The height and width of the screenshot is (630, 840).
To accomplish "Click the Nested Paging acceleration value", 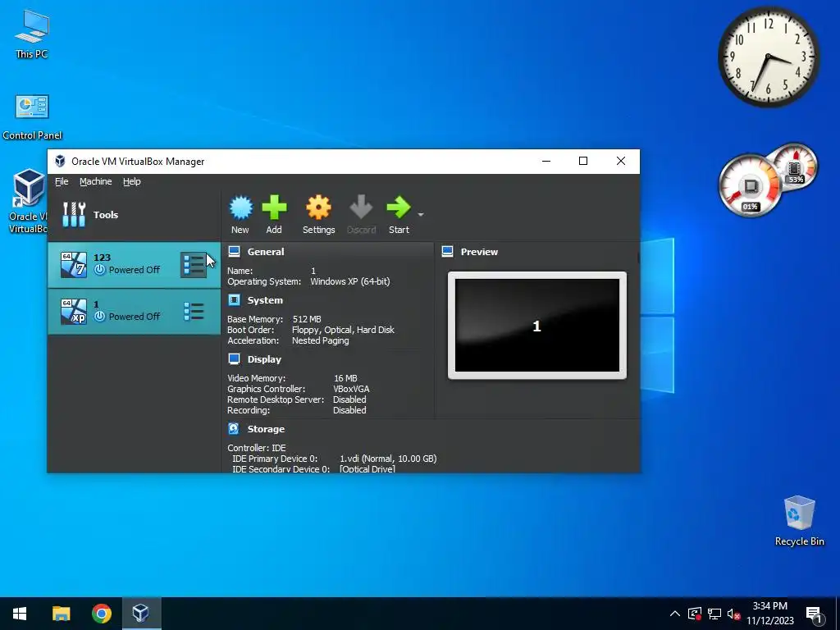I will pos(321,340).
